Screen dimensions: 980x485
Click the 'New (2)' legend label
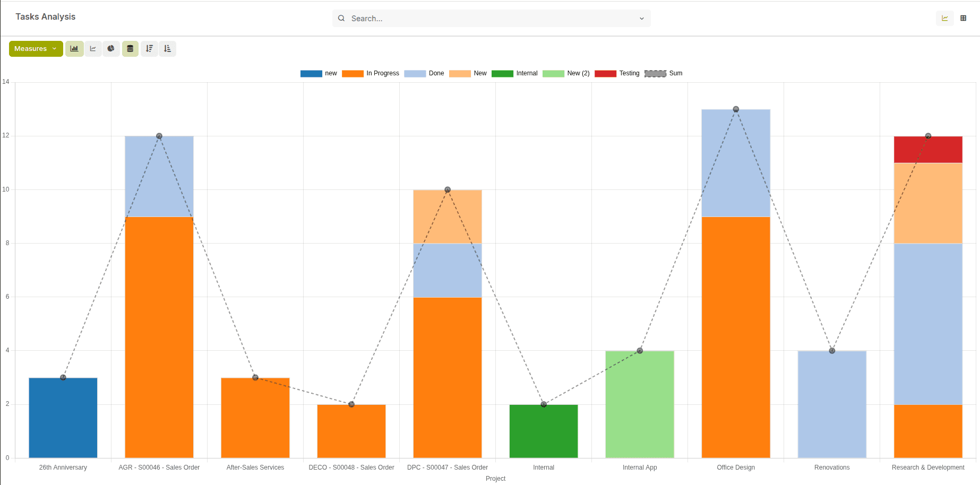pos(578,73)
